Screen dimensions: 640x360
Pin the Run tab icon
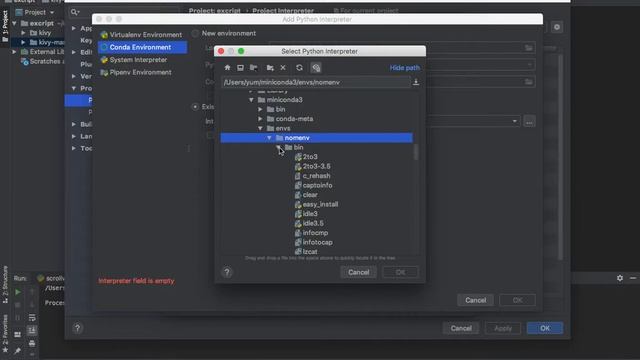pyautogui.click(x=18, y=351)
